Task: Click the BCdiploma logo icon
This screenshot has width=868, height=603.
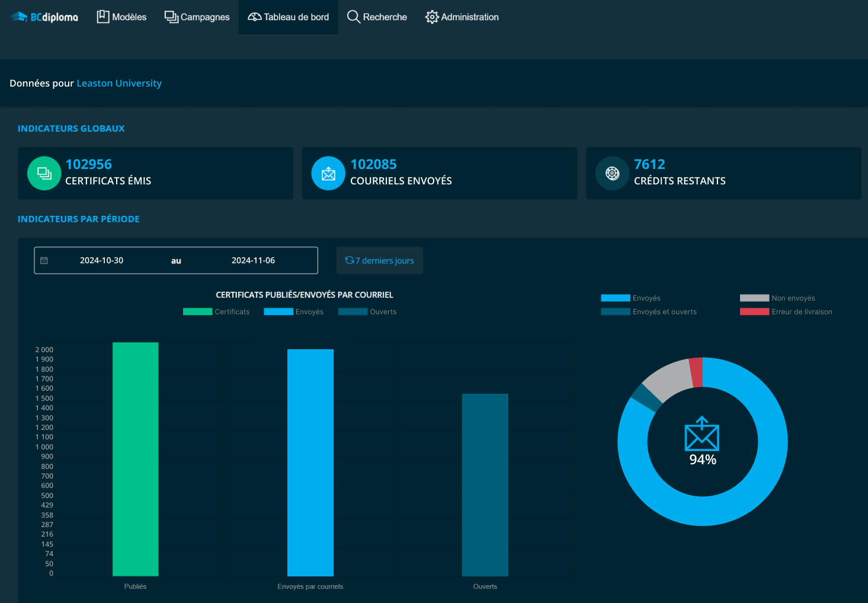Action: [x=20, y=17]
